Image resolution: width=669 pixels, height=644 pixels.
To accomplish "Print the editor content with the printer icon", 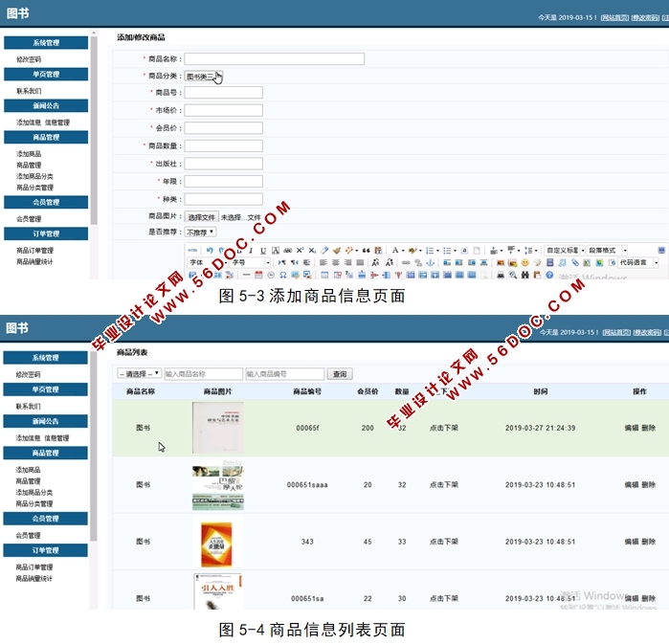I will [x=501, y=275].
